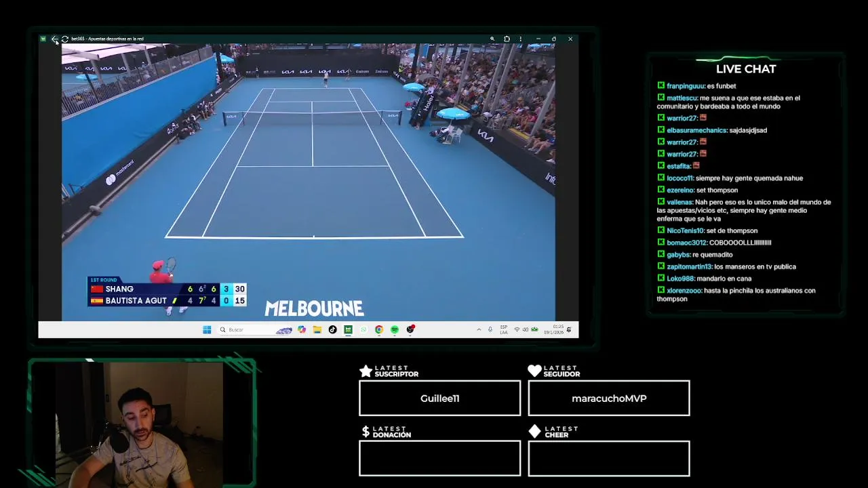Open TikTok icon on the taskbar

332,330
